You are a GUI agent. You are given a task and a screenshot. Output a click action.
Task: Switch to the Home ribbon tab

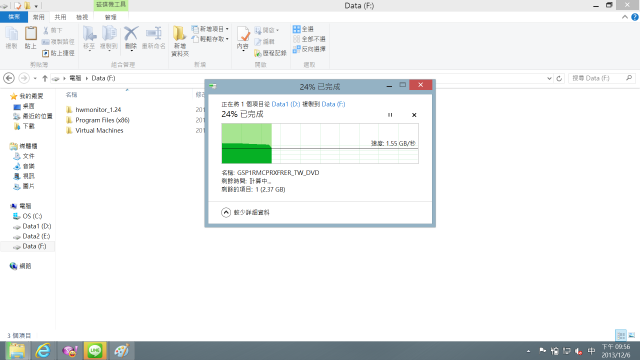click(x=38, y=17)
